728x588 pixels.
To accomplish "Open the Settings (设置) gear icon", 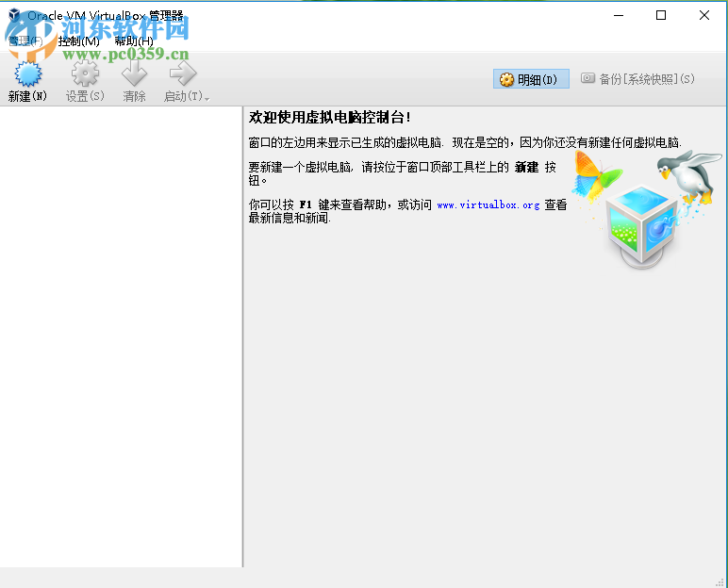I will pos(86,73).
